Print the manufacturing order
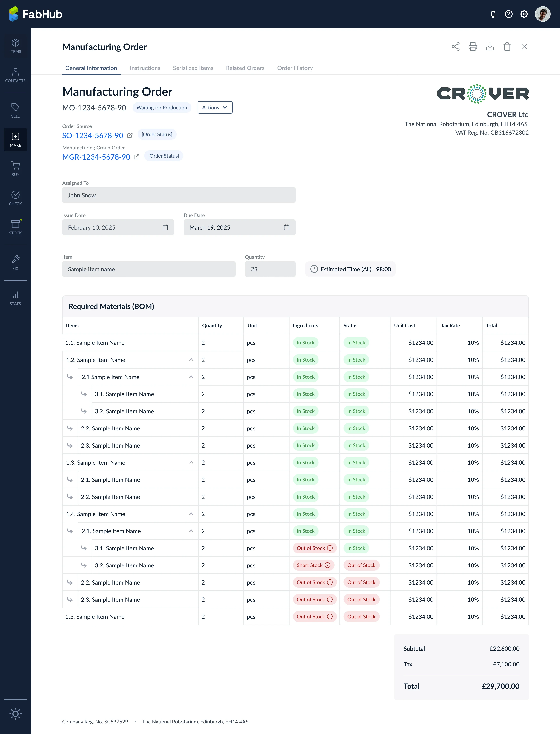Screen dimensions: 560x734 [x=473, y=47]
